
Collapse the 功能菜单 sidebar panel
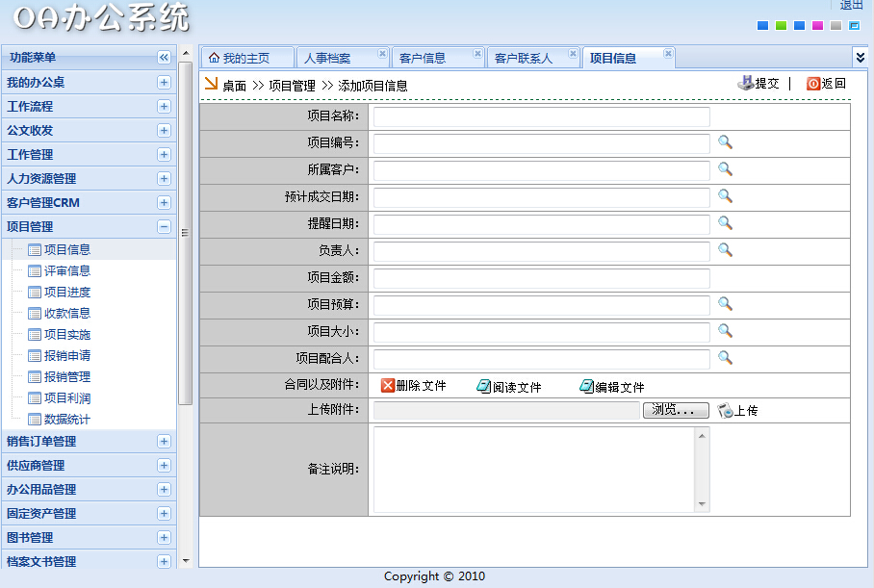click(x=164, y=58)
